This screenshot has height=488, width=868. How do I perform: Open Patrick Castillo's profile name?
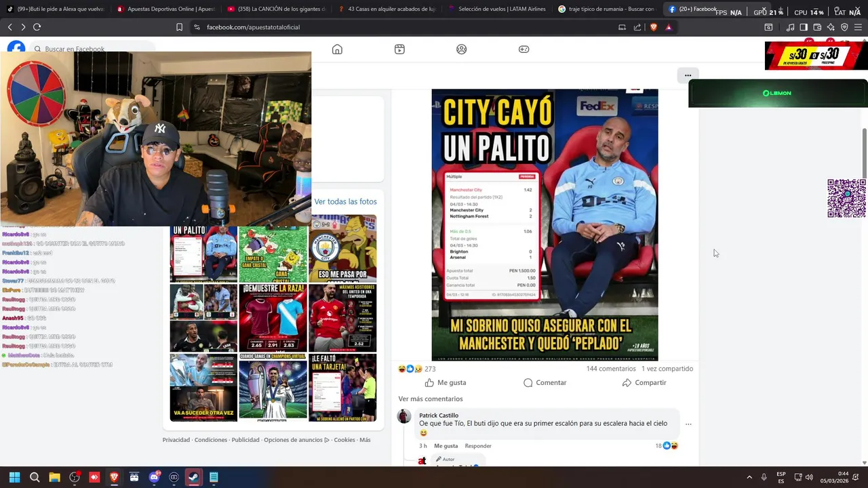(x=439, y=415)
